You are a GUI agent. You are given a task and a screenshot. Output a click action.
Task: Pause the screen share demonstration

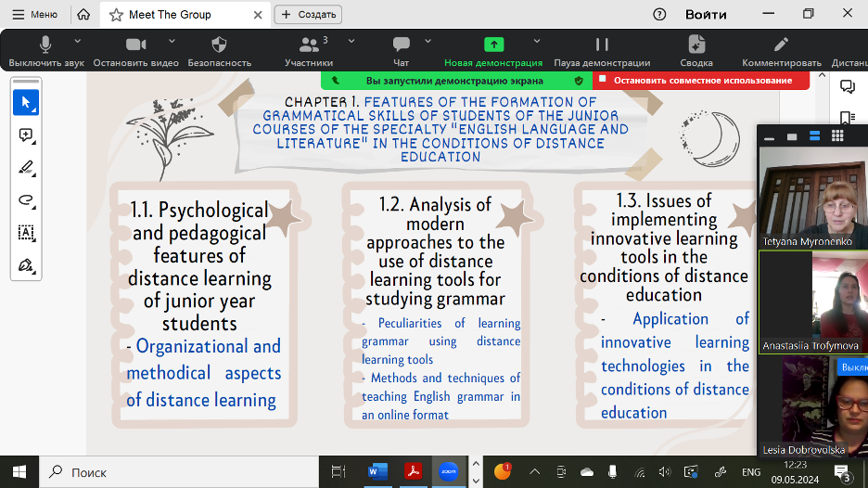pyautogui.click(x=601, y=45)
